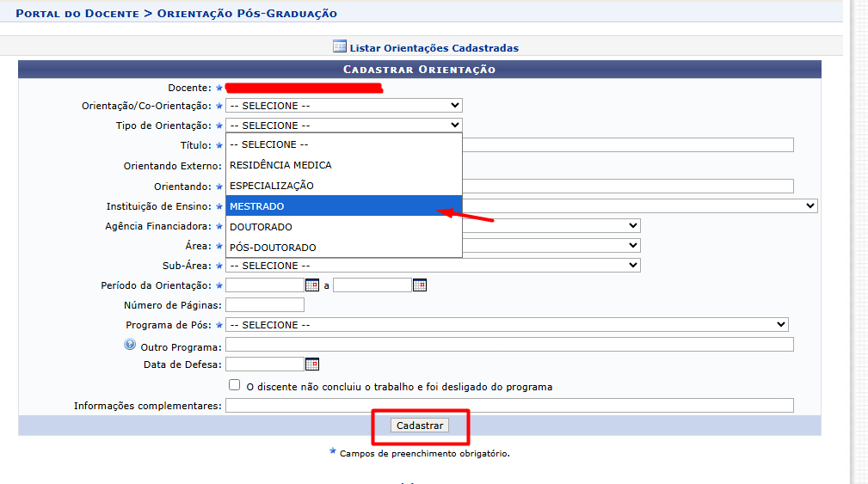
Task: Open the Orientação/Co-Orientação dropdown
Action: tap(344, 106)
